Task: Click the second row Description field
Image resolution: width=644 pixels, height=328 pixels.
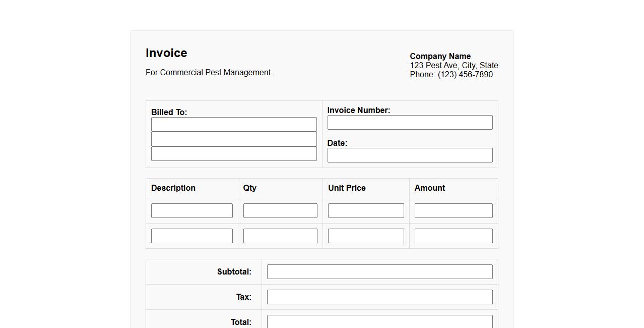Action: pos(191,236)
